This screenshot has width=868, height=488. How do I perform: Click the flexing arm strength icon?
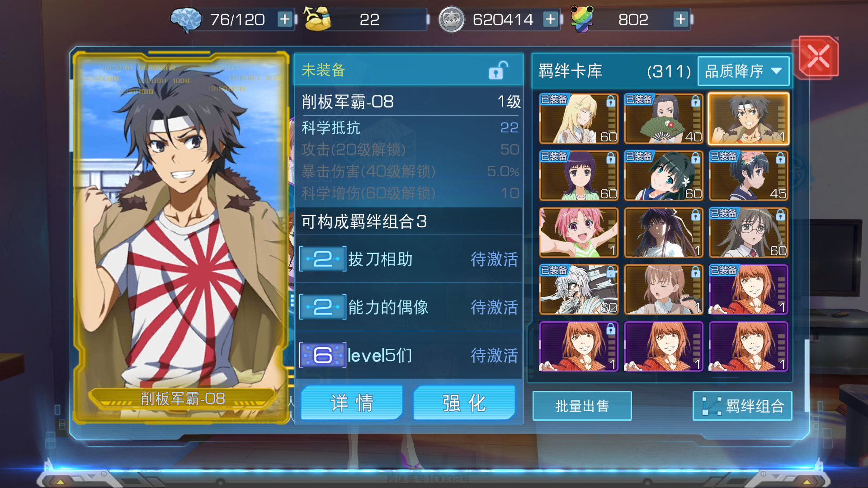point(317,19)
